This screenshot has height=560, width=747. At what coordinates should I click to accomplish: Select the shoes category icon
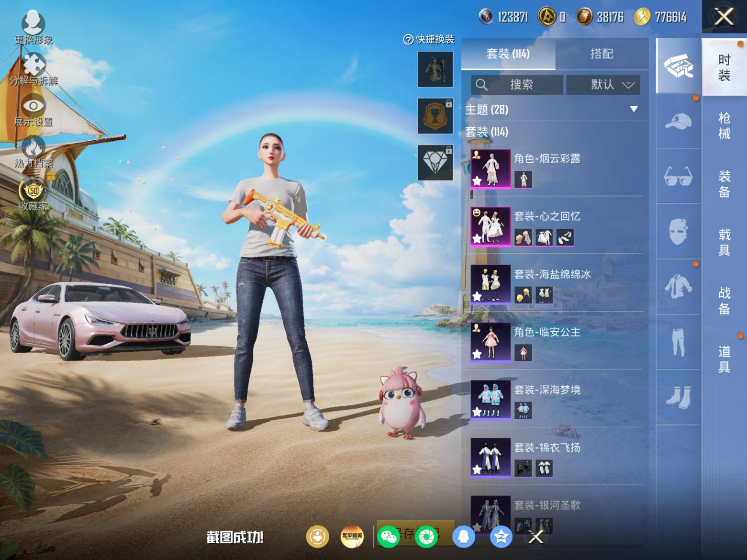[678, 397]
